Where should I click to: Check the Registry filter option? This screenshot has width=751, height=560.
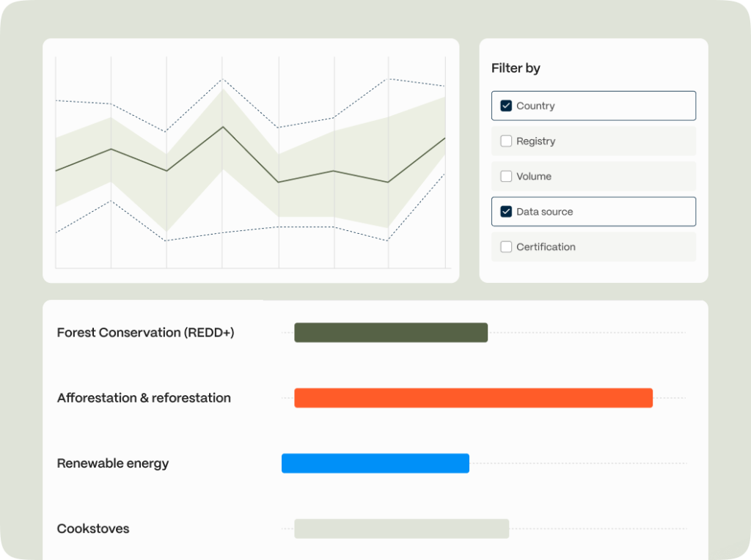[505, 141]
